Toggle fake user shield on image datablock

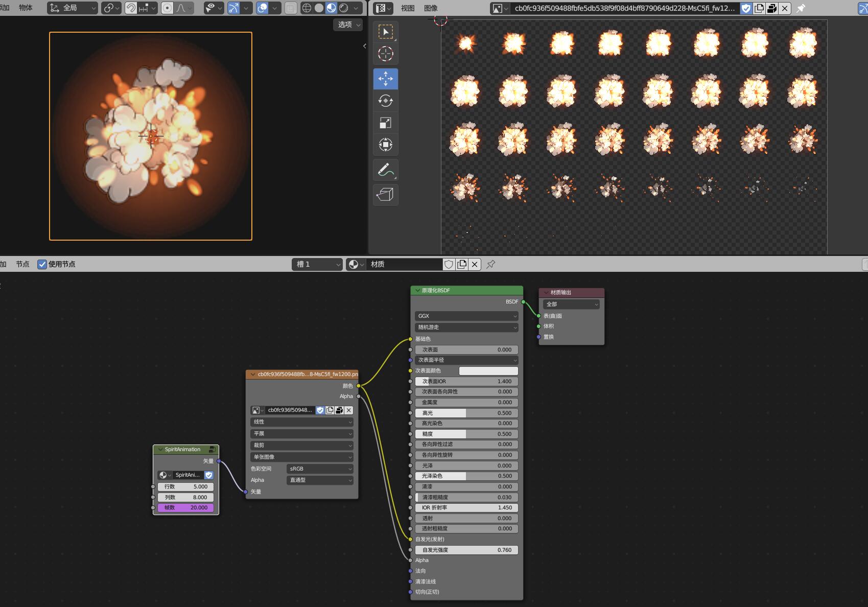746,8
